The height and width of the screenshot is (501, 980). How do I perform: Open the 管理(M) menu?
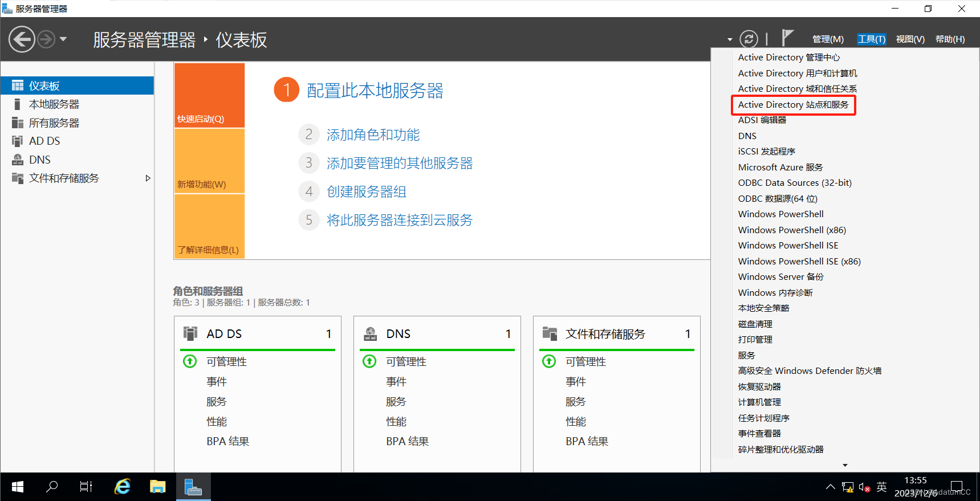[x=828, y=39]
